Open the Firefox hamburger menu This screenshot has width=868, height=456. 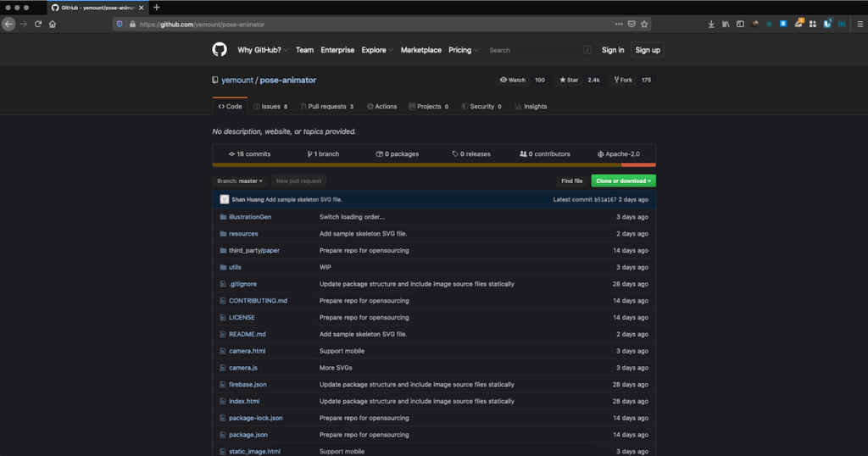pos(860,25)
